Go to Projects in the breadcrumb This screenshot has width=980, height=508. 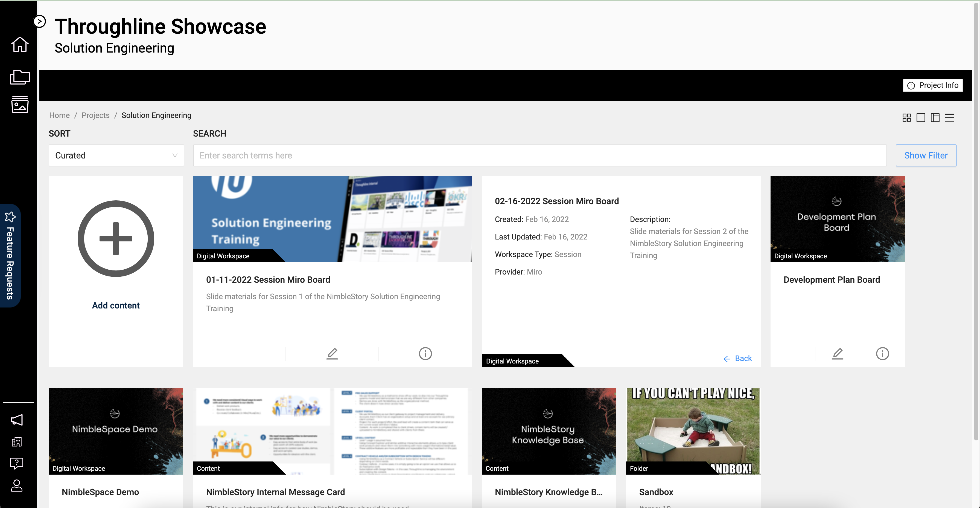pyautogui.click(x=95, y=116)
